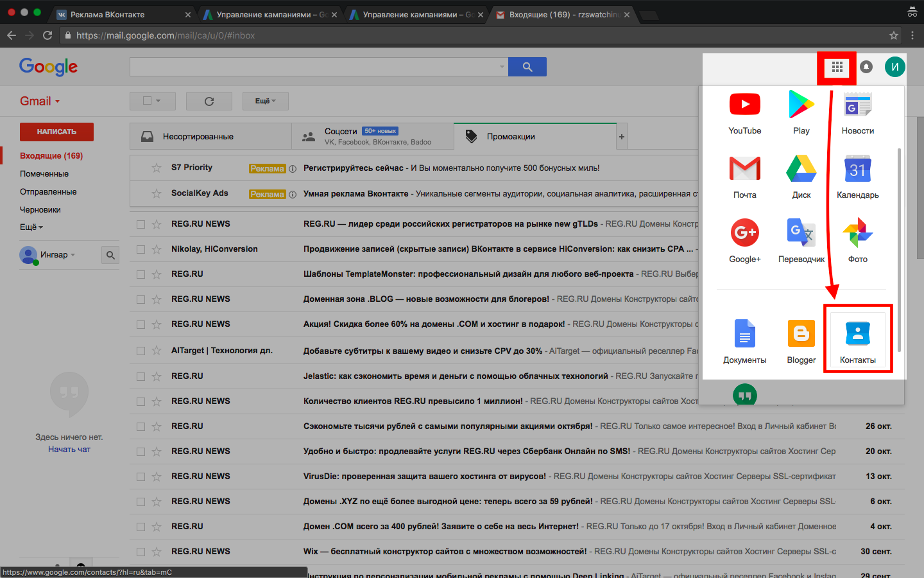Screen dimensions: 924x578
Task: Add a new inbox tab with plus
Action: click(621, 136)
